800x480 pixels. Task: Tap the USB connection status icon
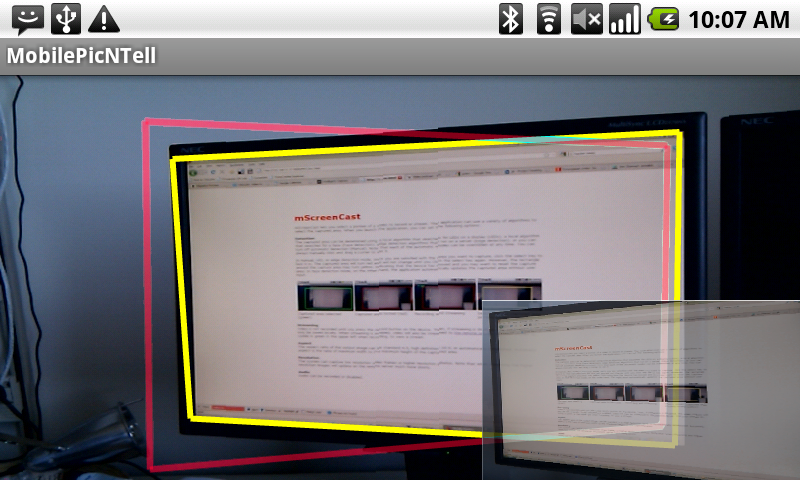click(x=66, y=19)
